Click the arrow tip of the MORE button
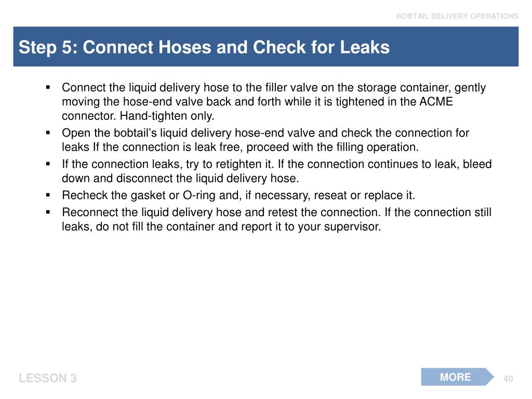 click(x=489, y=377)
